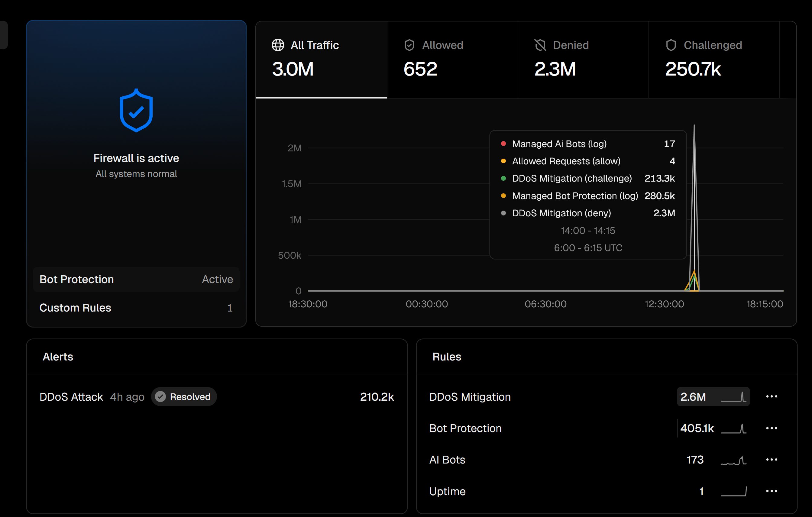This screenshot has height=517, width=812.
Task: Click the DDoS Mitigation sparkline chart
Action: click(x=733, y=397)
